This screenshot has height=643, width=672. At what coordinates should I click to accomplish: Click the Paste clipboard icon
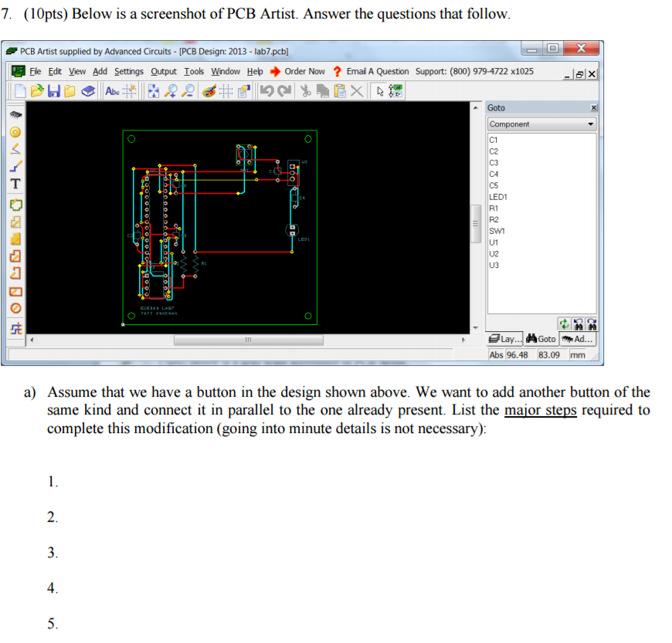click(x=340, y=90)
